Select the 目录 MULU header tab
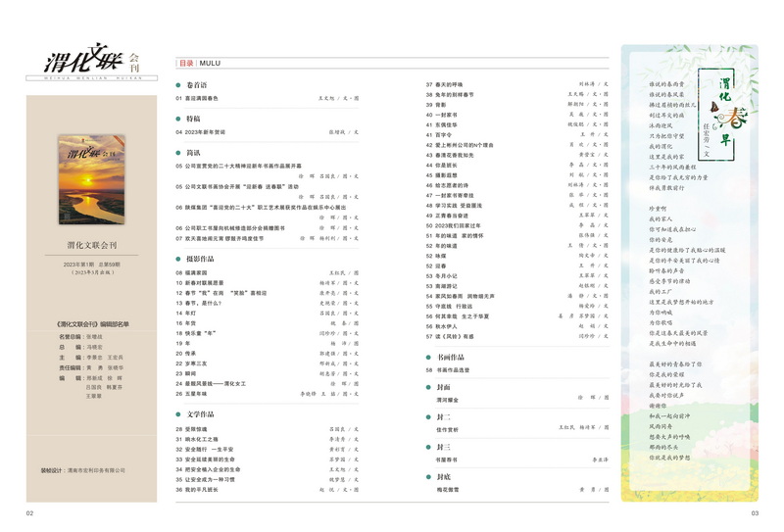The image size is (784, 532). point(199,63)
